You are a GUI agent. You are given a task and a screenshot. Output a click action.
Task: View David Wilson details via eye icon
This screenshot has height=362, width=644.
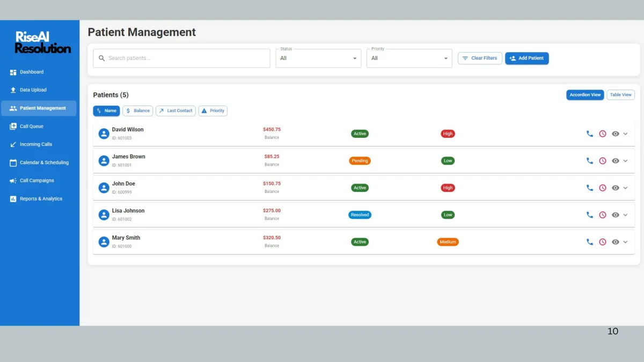(616, 134)
